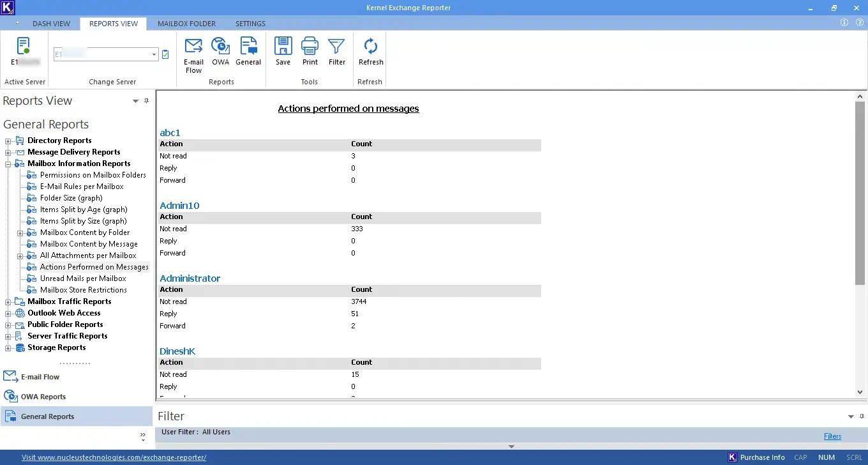868x465 pixels.
Task: Open E-Mail Rules per Mailbox report
Action: 82,187
